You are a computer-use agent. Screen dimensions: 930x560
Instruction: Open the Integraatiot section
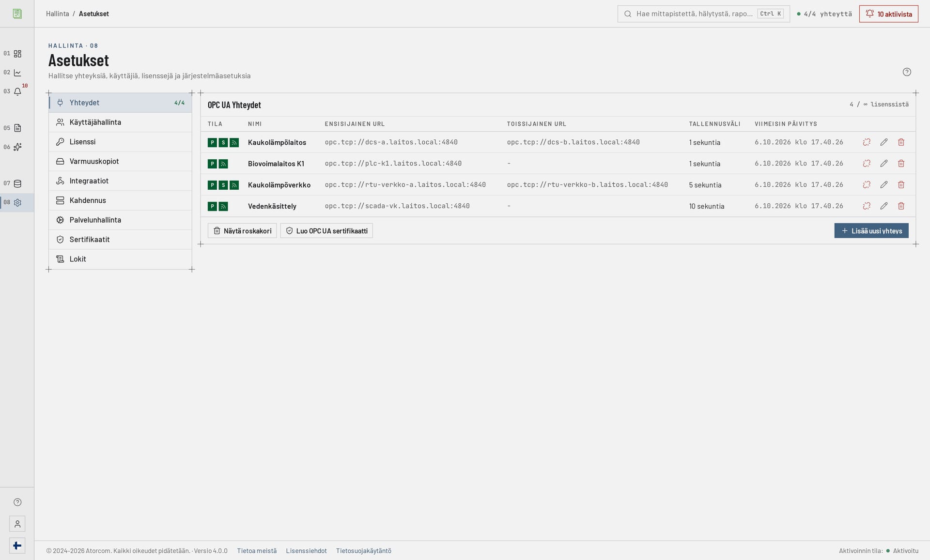[x=120, y=181]
